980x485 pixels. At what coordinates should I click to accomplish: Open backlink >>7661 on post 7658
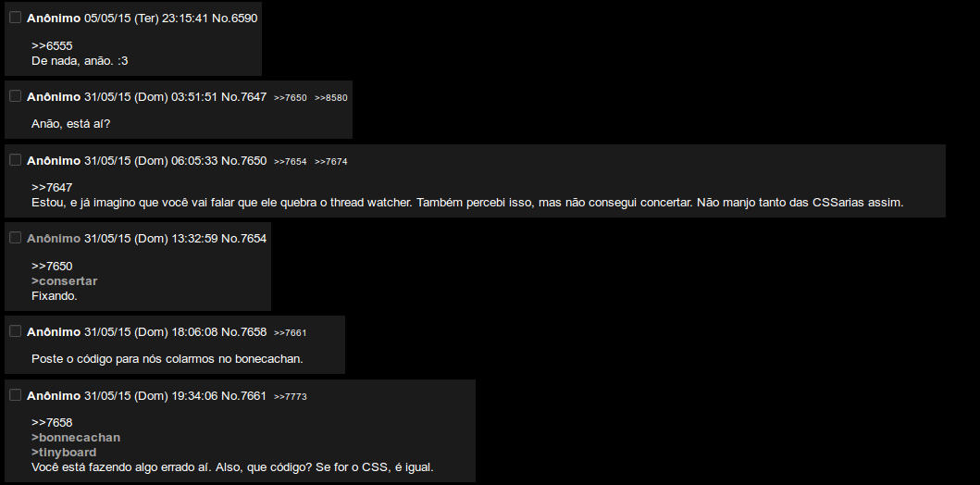(x=290, y=332)
